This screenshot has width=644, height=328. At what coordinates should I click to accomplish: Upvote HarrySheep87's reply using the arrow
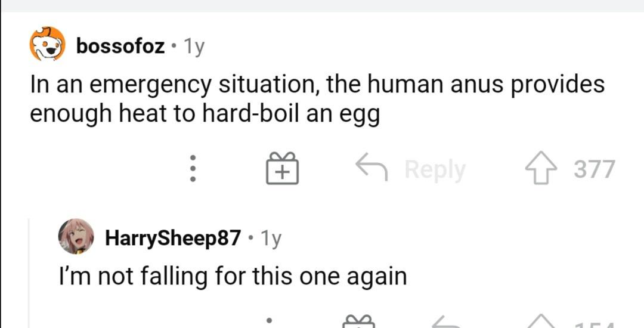click(542, 321)
